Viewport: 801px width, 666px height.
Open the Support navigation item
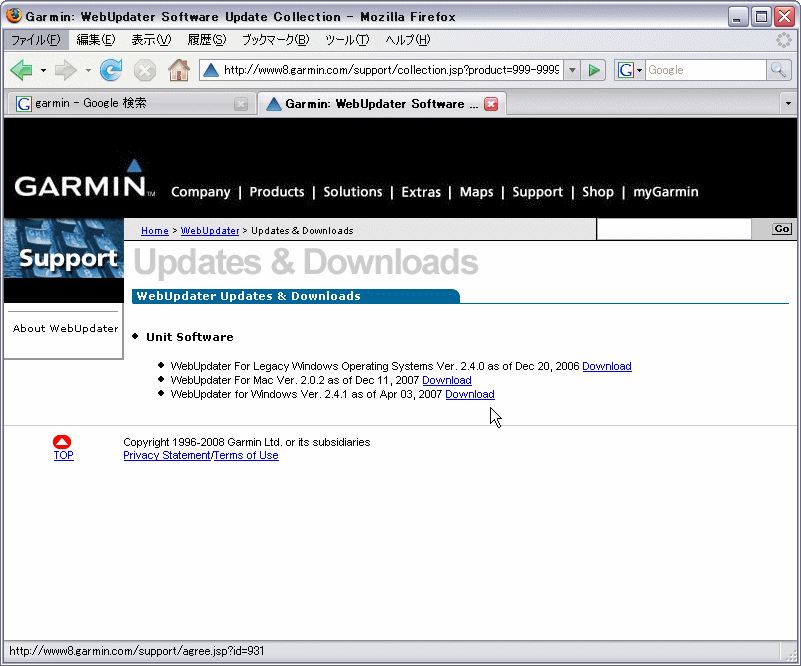point(537,192)
